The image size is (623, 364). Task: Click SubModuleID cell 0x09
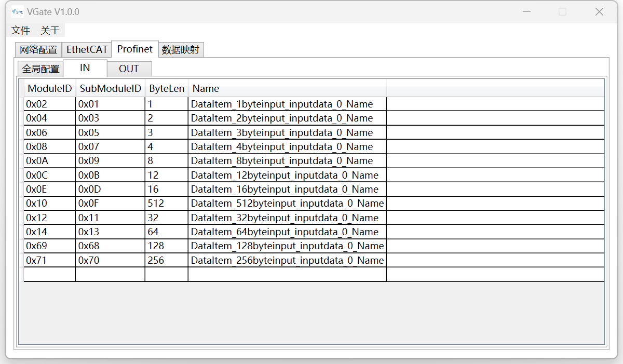click(110, 160)
